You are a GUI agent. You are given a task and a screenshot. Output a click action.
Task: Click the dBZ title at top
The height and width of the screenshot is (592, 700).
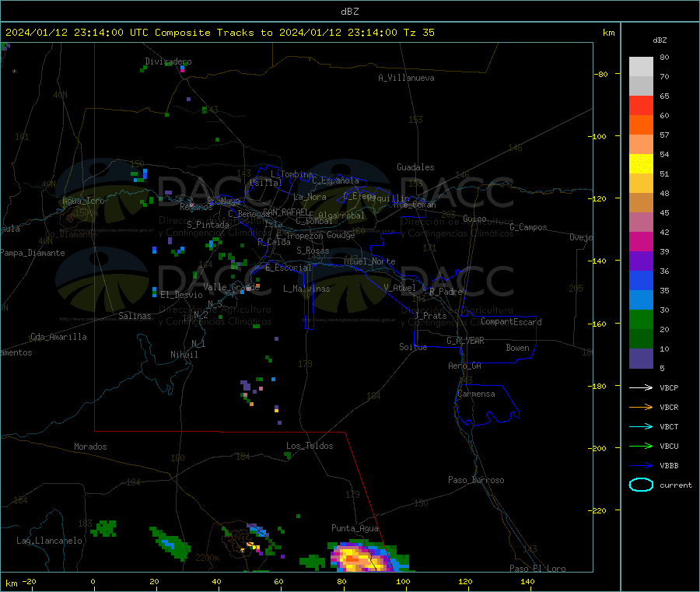[349, 12]
